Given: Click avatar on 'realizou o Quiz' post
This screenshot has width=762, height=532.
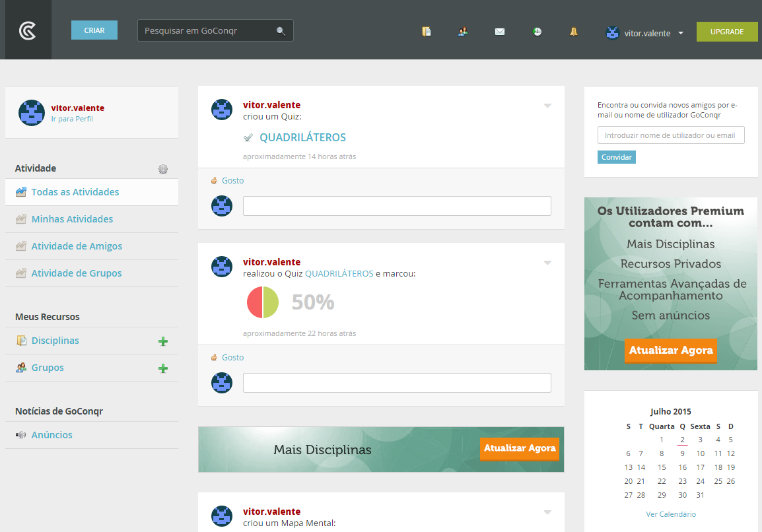Looking at the screenshot, I should pos(222,266).
